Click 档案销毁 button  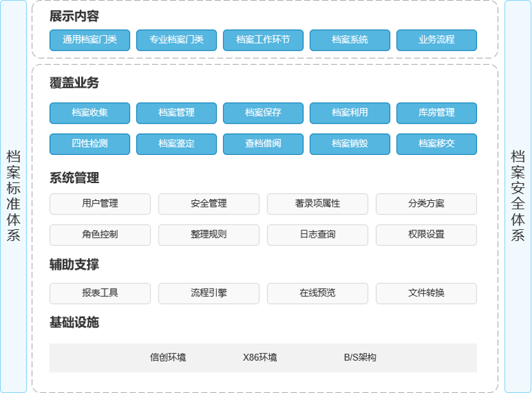coord(350,144)
